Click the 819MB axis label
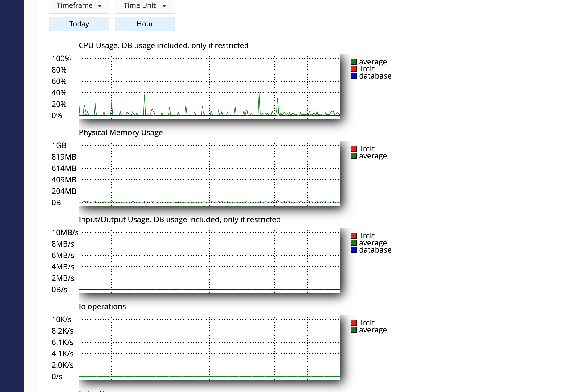Viewport: 588px width, 392px height. coord(64,157)
